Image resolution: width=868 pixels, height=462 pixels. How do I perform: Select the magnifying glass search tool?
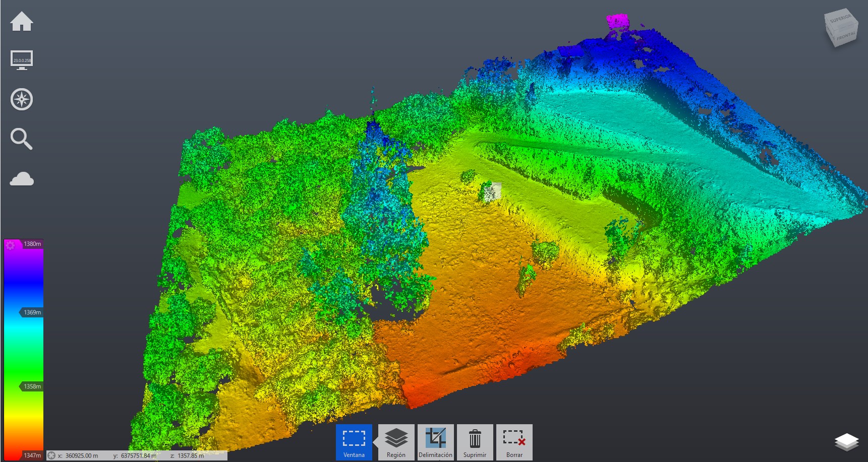point(22,139)
